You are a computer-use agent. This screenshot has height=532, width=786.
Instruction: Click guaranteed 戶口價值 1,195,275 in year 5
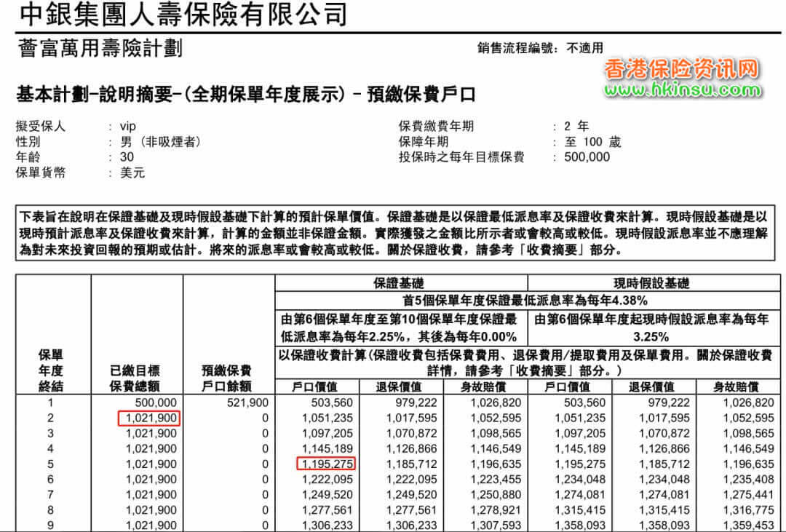point(327,464)
